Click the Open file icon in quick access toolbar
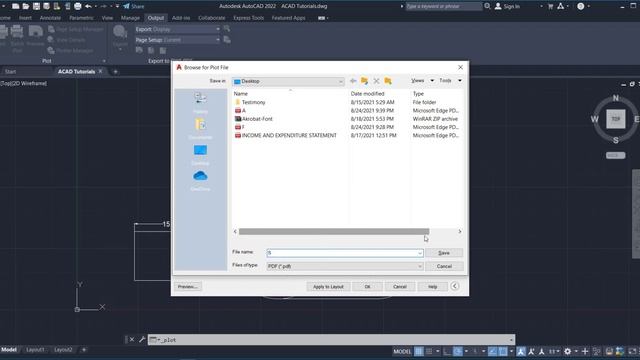The image size is (640, 360). 26,6
